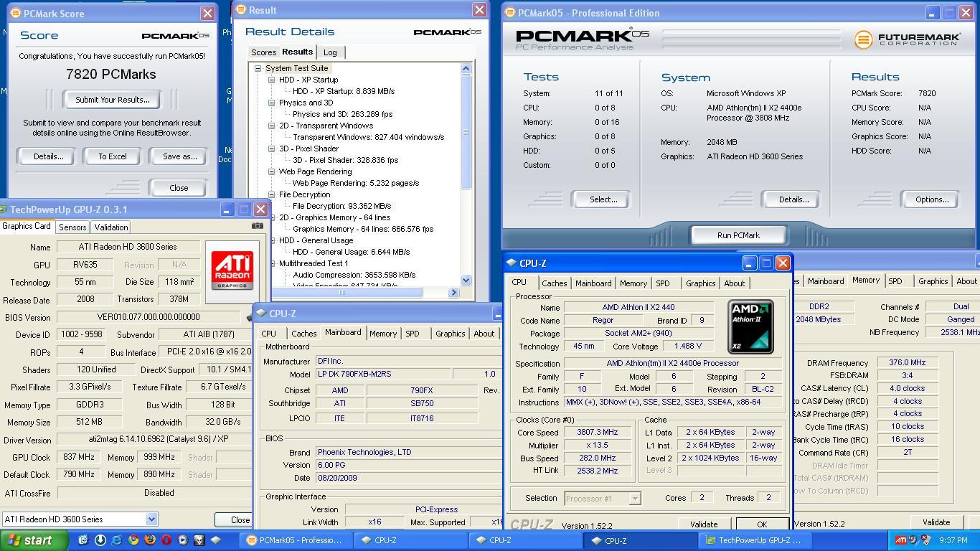980x551 pixels.
Task: Open the ATI tray icon
Action: pos(900,540)
